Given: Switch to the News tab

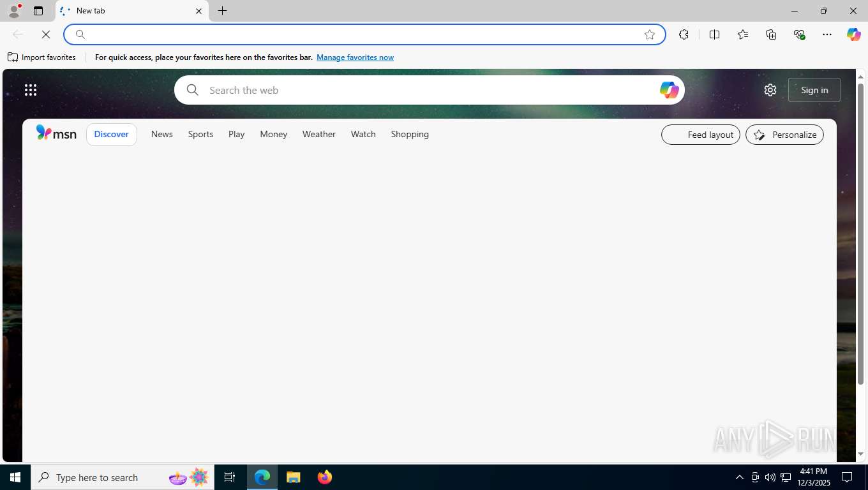Looking at the screenshot, I should [162, 134].
